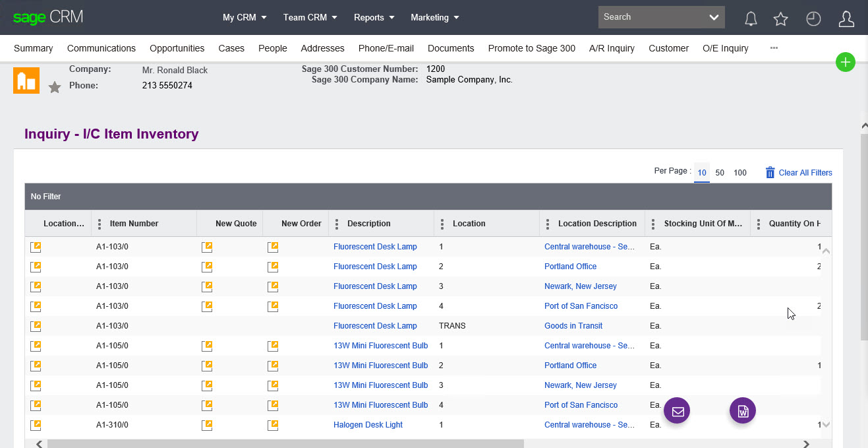Open the Description column options menu

(337, 224)
